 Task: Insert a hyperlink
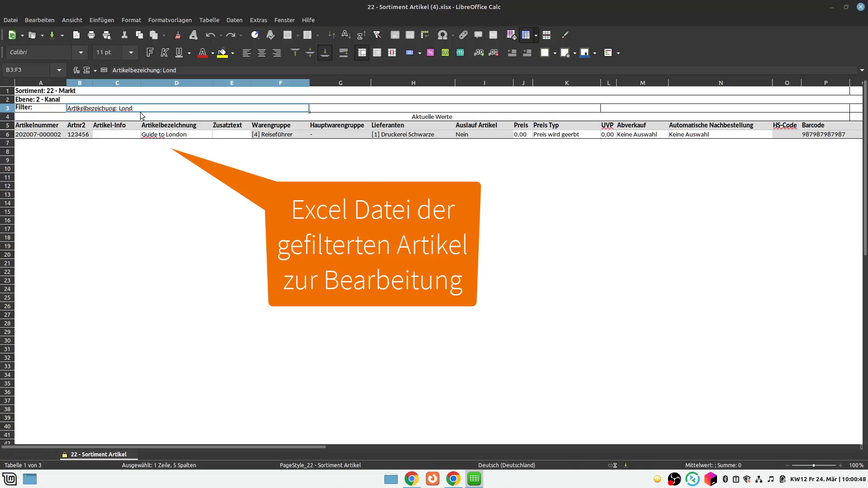pos(463,35)
